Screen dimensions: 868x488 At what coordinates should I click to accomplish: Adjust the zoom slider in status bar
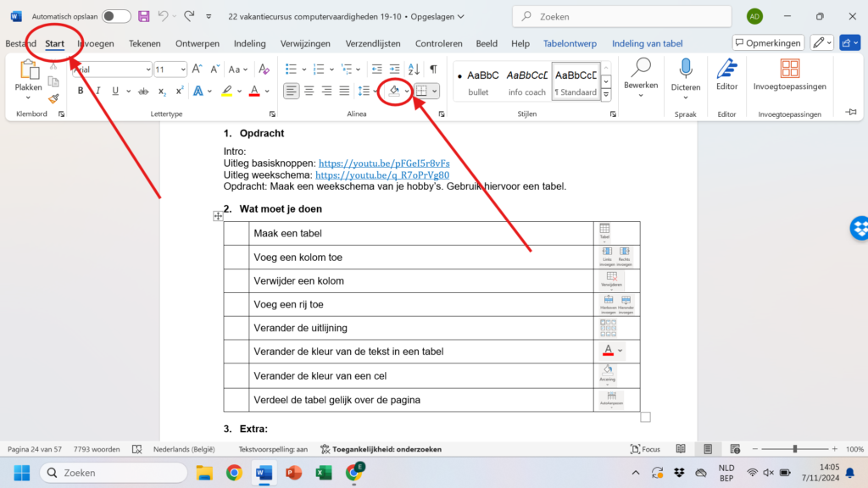tap(794, 449)
